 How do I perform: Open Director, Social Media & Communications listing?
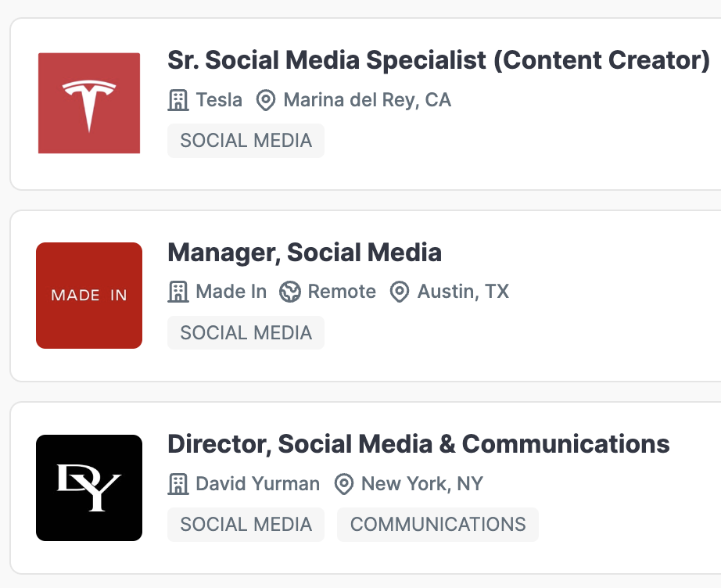pyautogui.click(x=418, y=444)
